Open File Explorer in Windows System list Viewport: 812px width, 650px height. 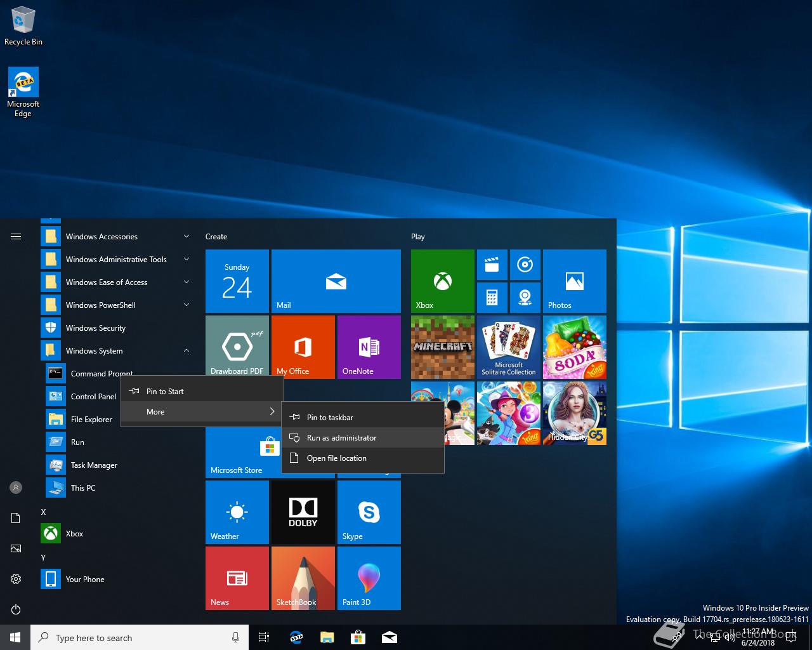[x=81, y=419]
